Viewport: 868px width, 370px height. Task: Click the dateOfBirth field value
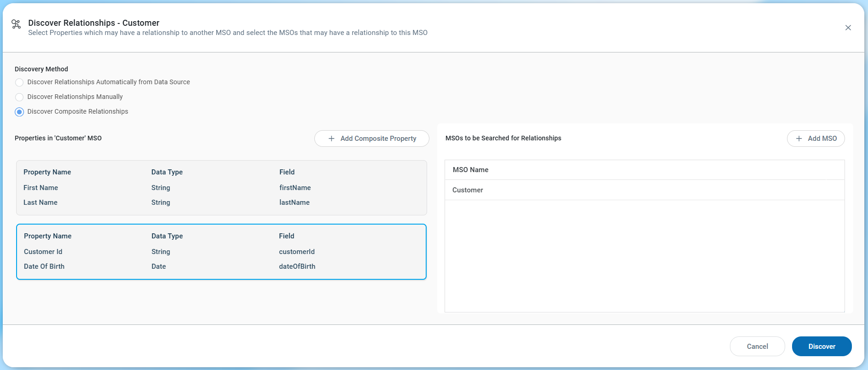point(297,266)
